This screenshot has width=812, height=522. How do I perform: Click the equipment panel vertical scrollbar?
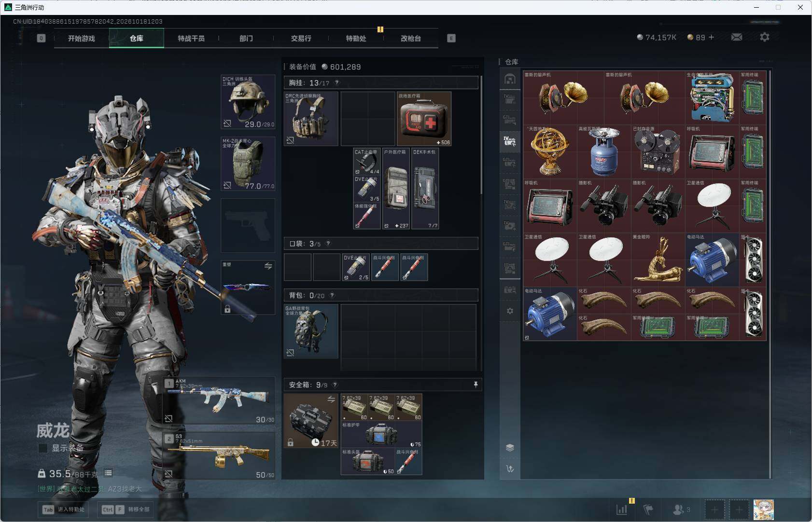pyautogui.click(x=481, y=135)
